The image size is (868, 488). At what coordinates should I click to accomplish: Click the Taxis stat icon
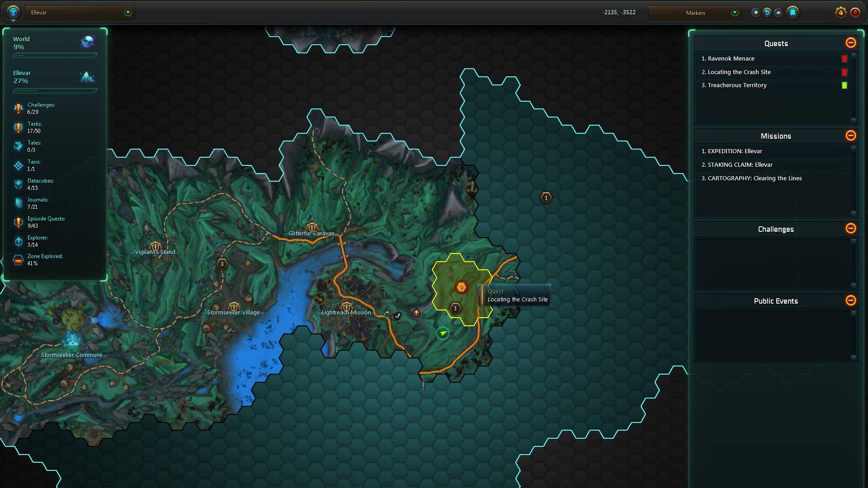pos(18,165)
